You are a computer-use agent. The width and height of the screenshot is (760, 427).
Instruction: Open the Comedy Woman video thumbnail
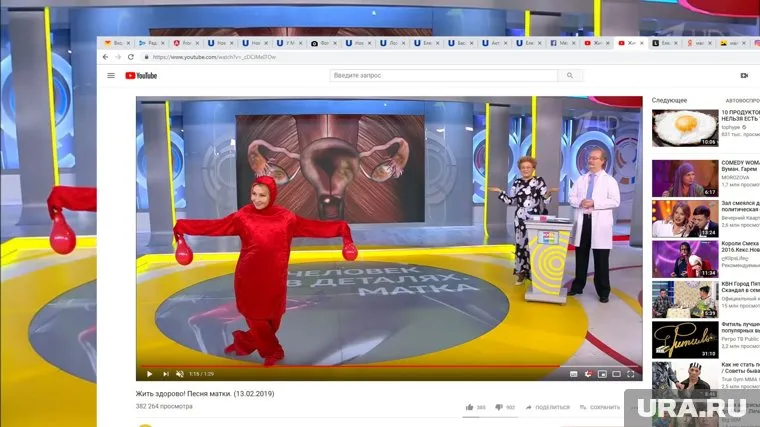[x=685, y=178]
